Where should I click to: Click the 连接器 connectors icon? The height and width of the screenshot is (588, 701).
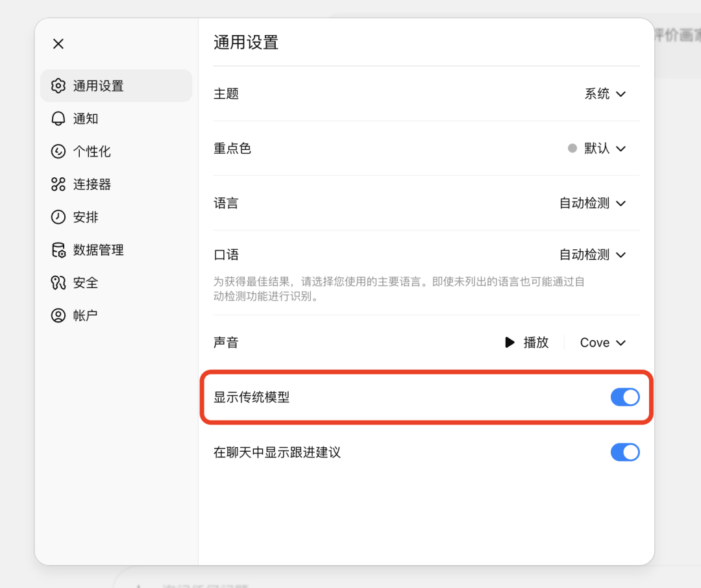point(58,184)
